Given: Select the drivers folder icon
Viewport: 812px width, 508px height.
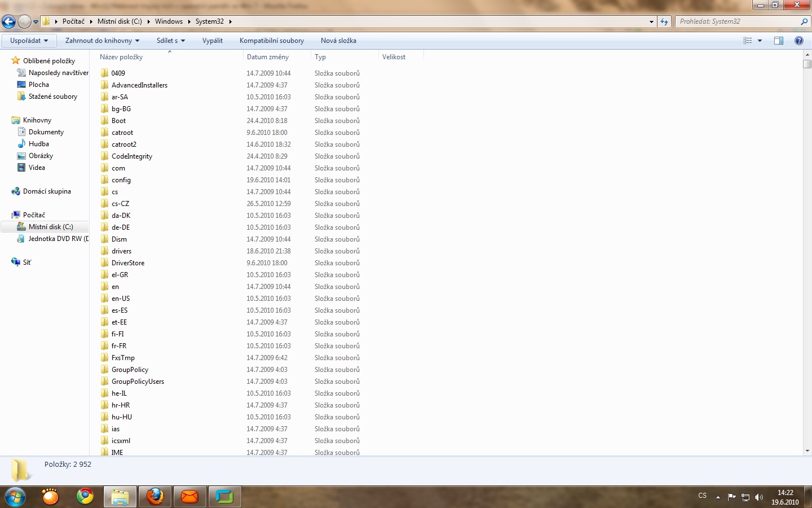Looking at the screenshot, I should (104, 251).
